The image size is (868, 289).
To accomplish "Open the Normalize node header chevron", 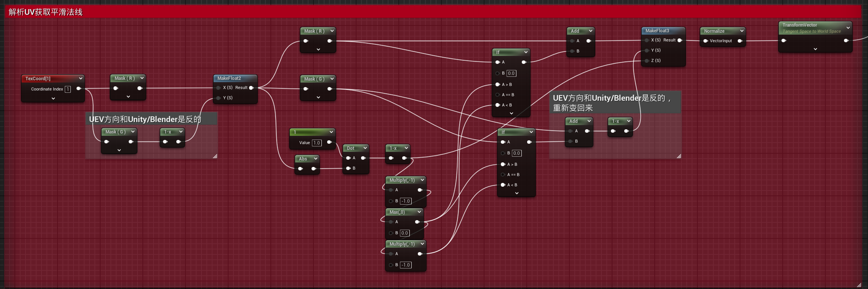I will point(742,31).
